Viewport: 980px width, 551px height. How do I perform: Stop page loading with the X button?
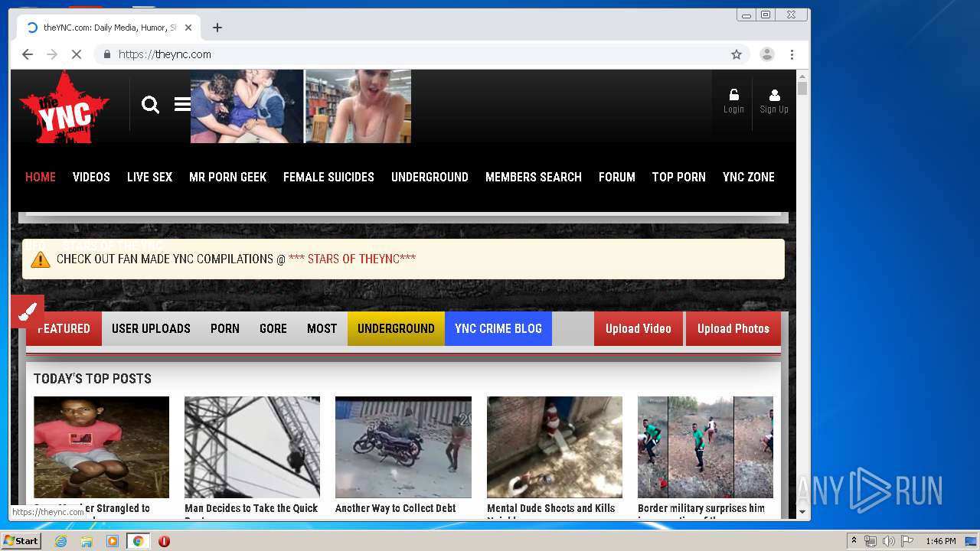click(77, 54)
